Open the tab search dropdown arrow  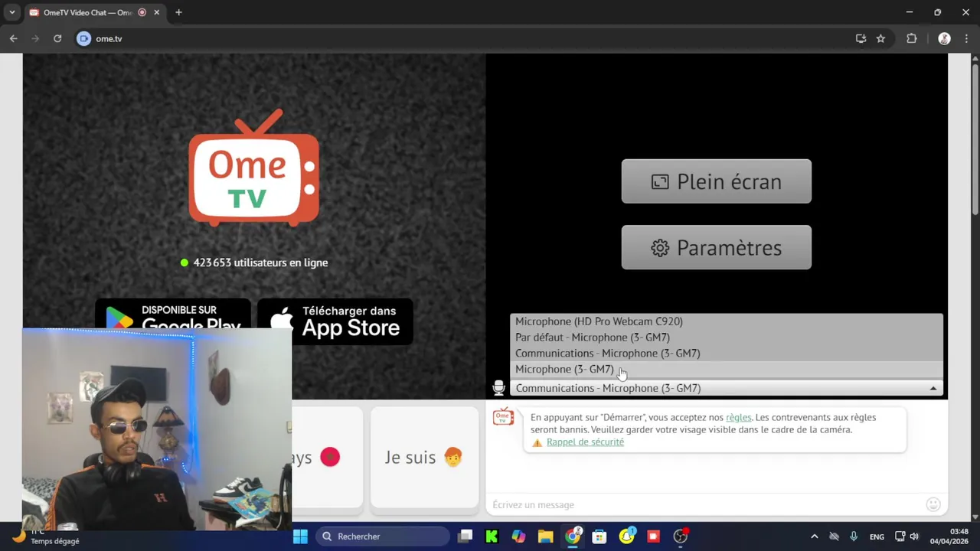[x=11, y=12]
